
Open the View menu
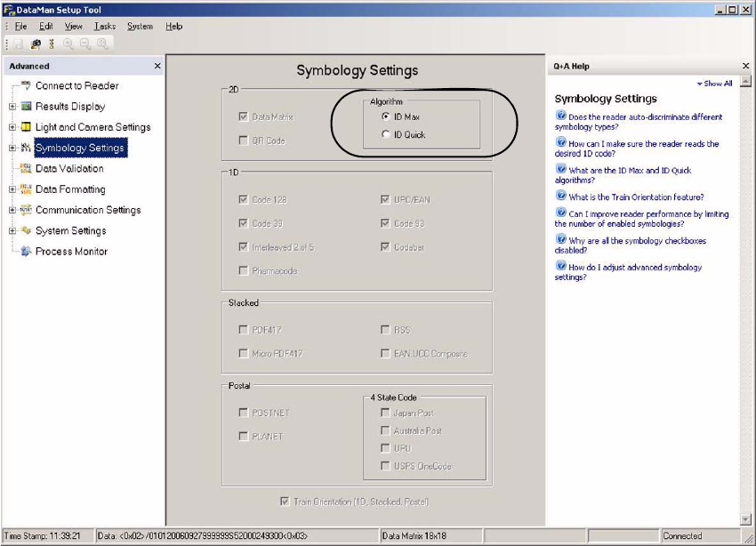point(73,27)
